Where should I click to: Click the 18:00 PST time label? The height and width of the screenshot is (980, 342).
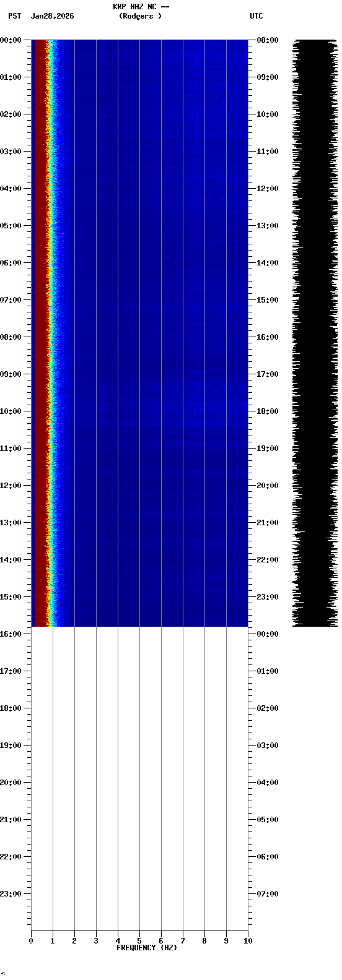(x=11, y=708)
